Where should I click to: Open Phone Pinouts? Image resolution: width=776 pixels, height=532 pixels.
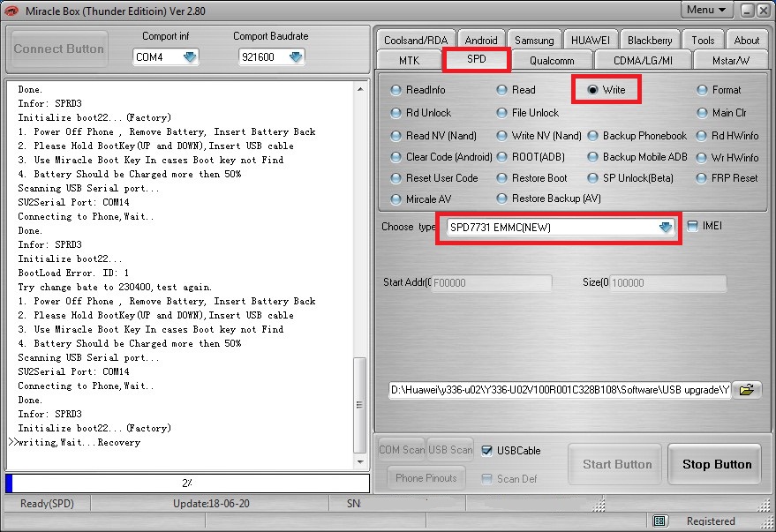426,477
